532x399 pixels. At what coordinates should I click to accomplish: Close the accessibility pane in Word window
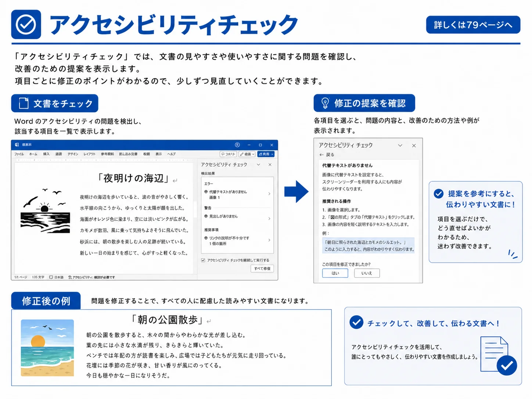click(x=270, y=165)
